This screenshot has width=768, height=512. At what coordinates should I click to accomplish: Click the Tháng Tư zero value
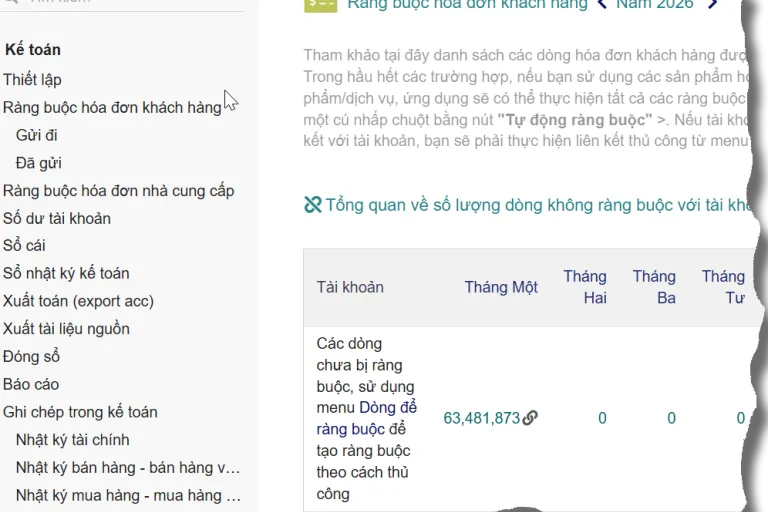click(x=741, y=418)
